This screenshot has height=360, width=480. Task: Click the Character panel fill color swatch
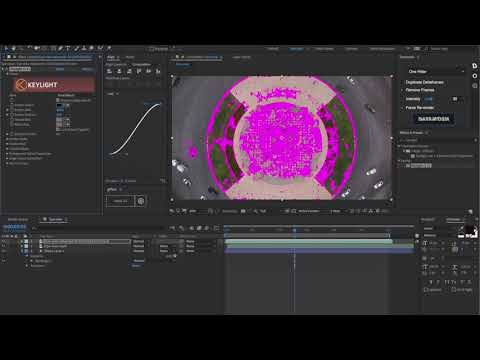click(469, 229)
